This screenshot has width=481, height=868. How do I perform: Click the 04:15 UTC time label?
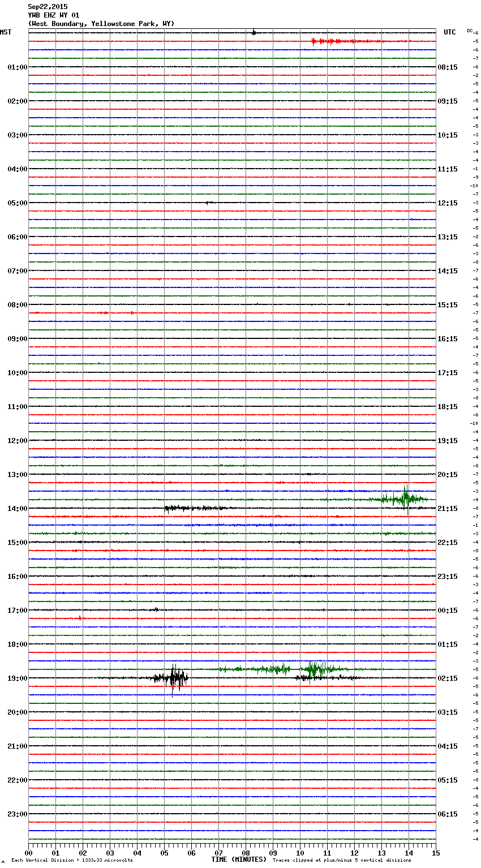pos(448,746)
